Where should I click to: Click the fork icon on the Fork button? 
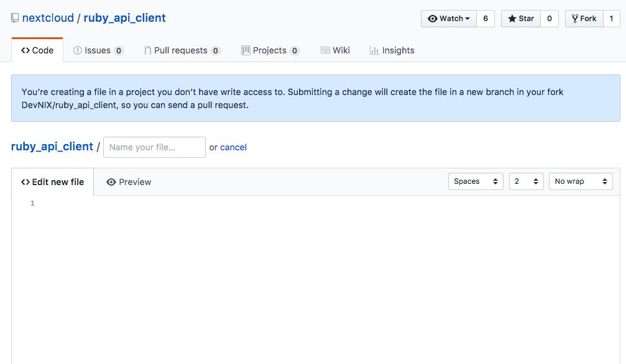(x=575, y=19)
